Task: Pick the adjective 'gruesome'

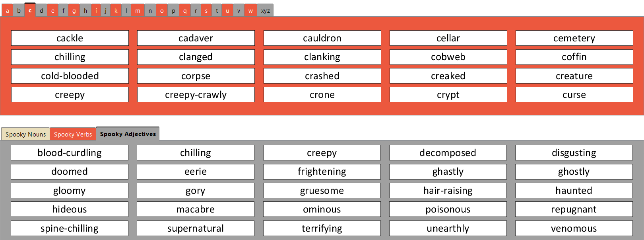Action: coord(322,191)
